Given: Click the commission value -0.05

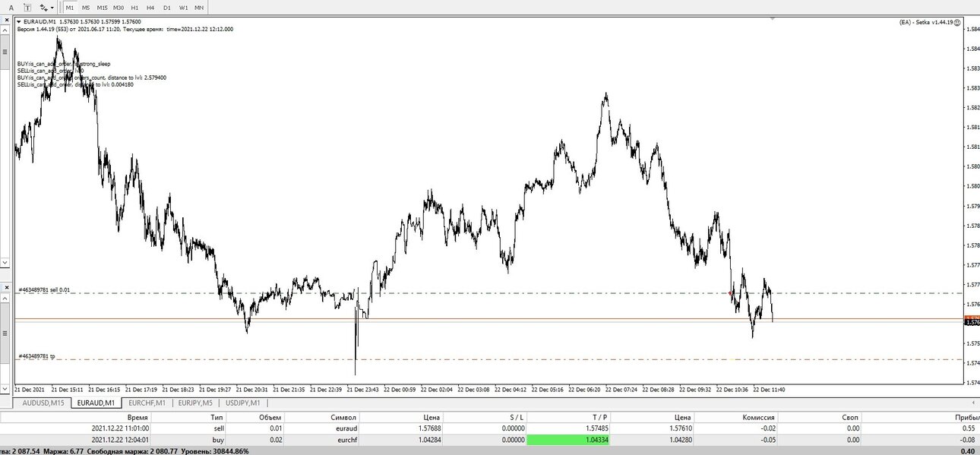Looking at the screenshot, I should (768, 439).
